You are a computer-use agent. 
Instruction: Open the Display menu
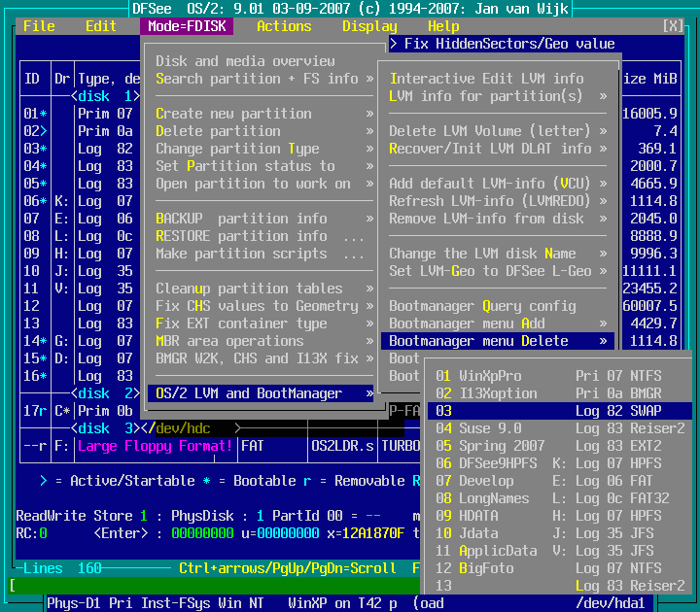[369, 26]
